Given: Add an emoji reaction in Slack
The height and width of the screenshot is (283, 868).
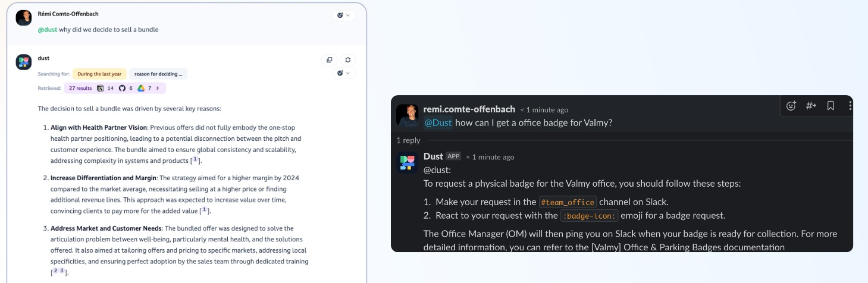Looking at the screenshot, I should tap(791, 106).
